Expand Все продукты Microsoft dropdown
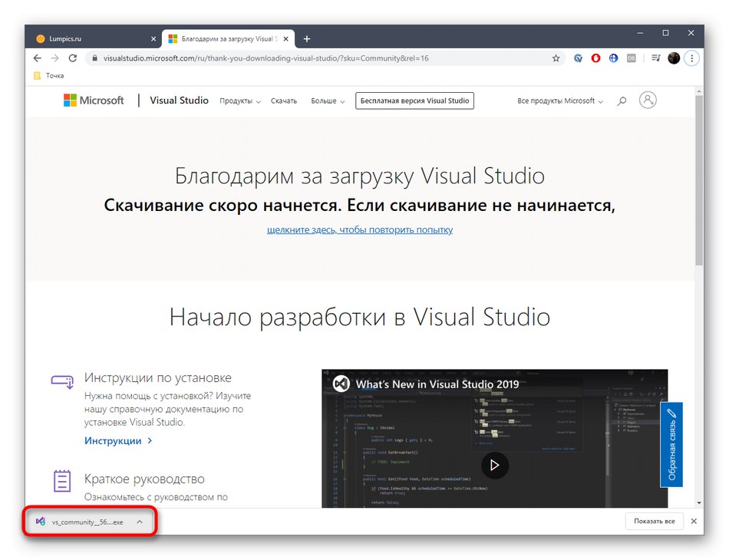 click(559, 100)
